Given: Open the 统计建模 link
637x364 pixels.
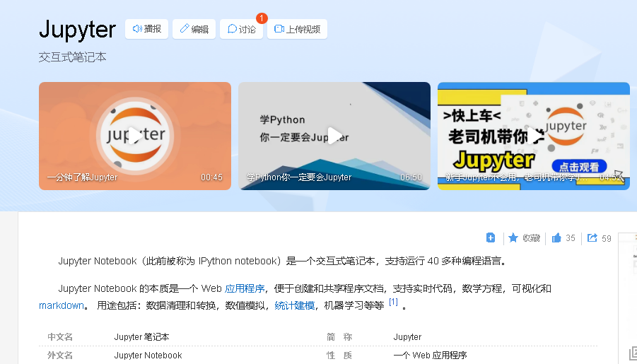Looking at the screenshot, I should (x=295, y=305).
